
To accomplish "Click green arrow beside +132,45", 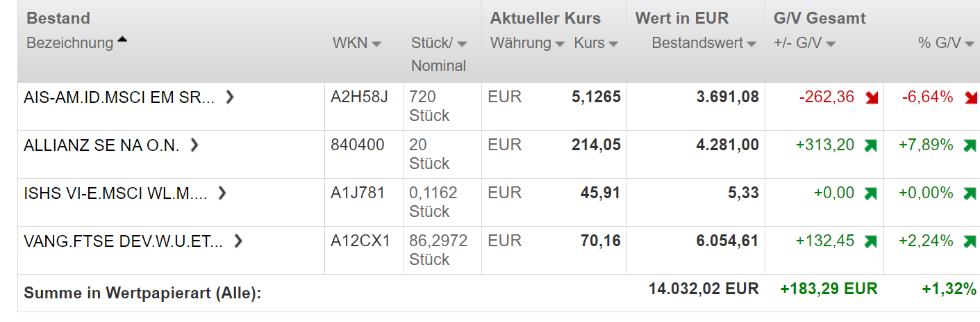I will click(870, 242).
